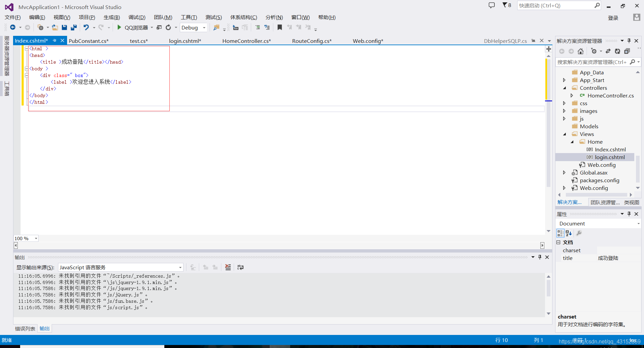Screen dimensions: 644x348
Task: Click the account avatar icon next to 登录
Action: click(637, 17)
